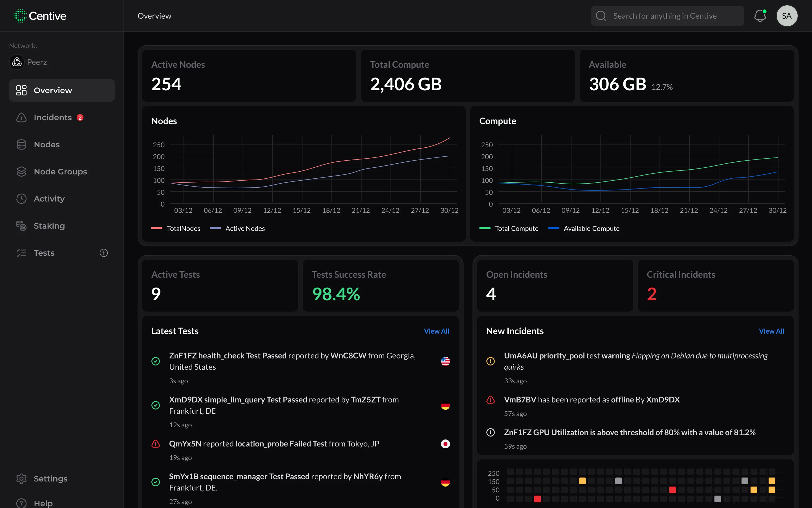Open Node Groups in the sidebar
Screen dimensions: 812x508
point(62,172)
